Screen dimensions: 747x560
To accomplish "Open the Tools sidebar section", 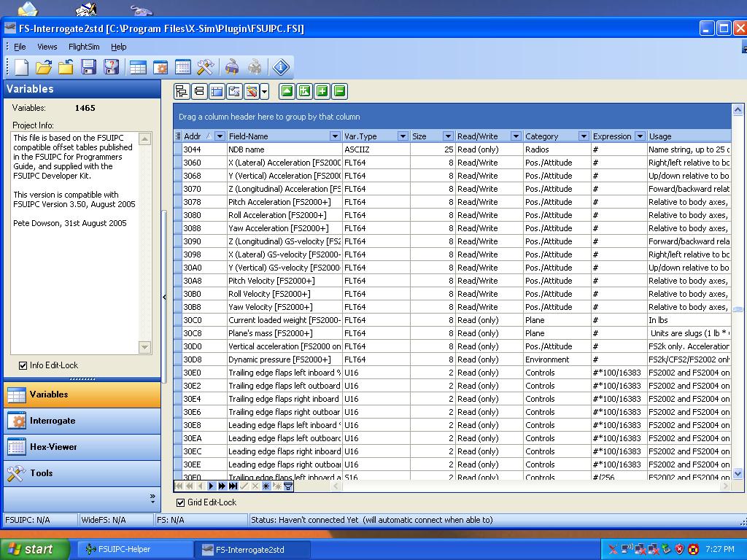I will pos(82,473).
